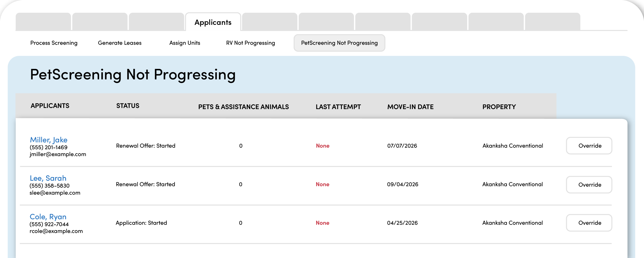Click Override for Miller, Jake
Screen dimensions: 644x258
click(x=589, y=146)
